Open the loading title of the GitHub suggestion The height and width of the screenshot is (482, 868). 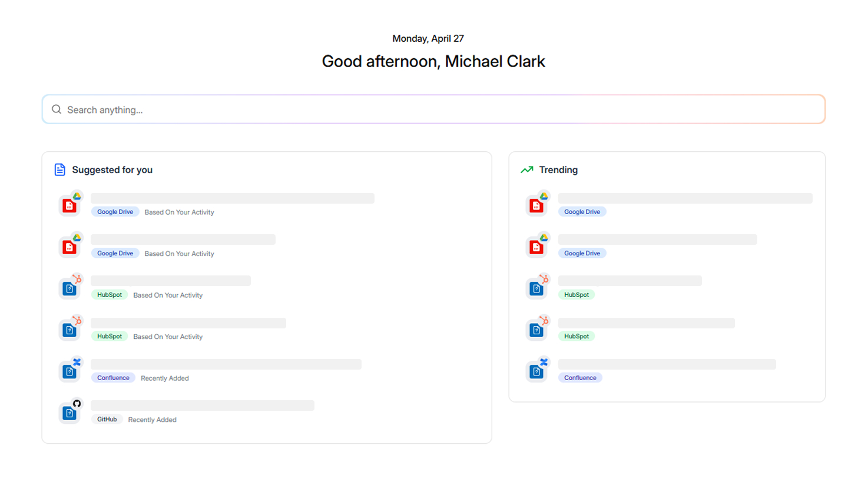203,405
